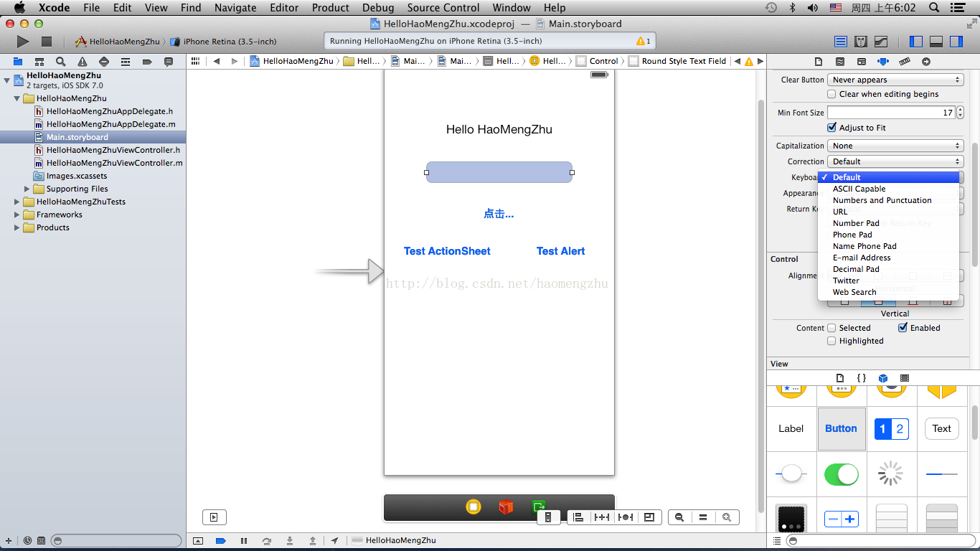The image size is (980, 551).
Task: Open the Editor menu in menu bar
Action: pyautogui.click(x=284, y=8)
